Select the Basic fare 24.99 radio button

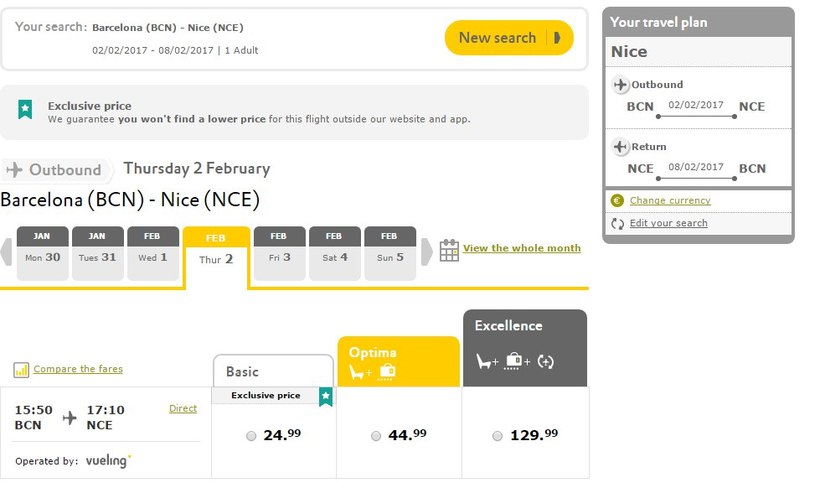(251, 436)
